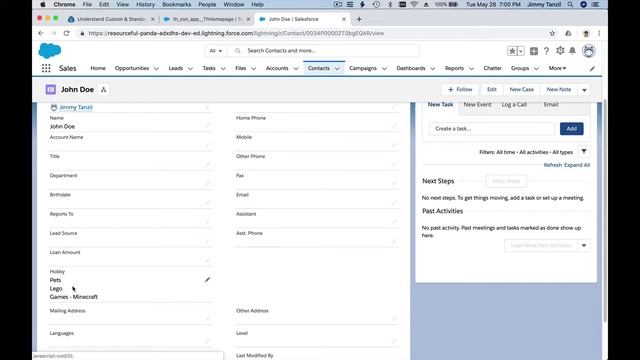The image size is (640, 360).
Task: Click the Wi-Fi status icon
Action: tap(414, 4)
